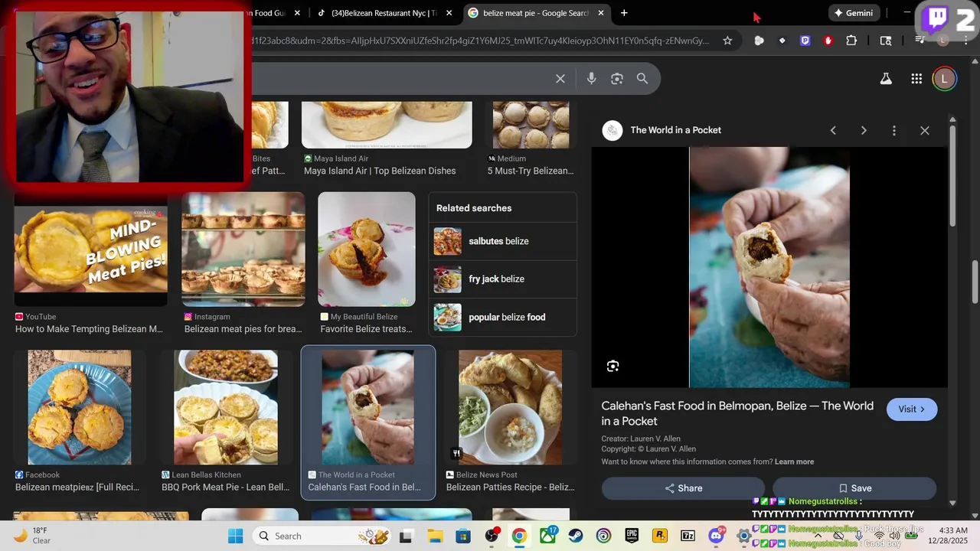Open Chrome extensions puzzle-piece menu
The image size is (980, 551).
(851, 41)
